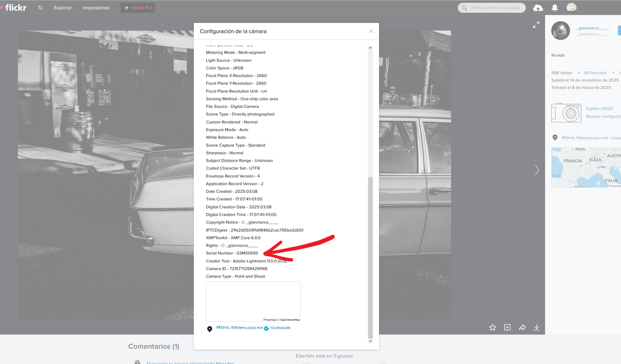Open the Fujifilm X100V camera link
This screenshot has height=364, width=621.
pos(599,109)
